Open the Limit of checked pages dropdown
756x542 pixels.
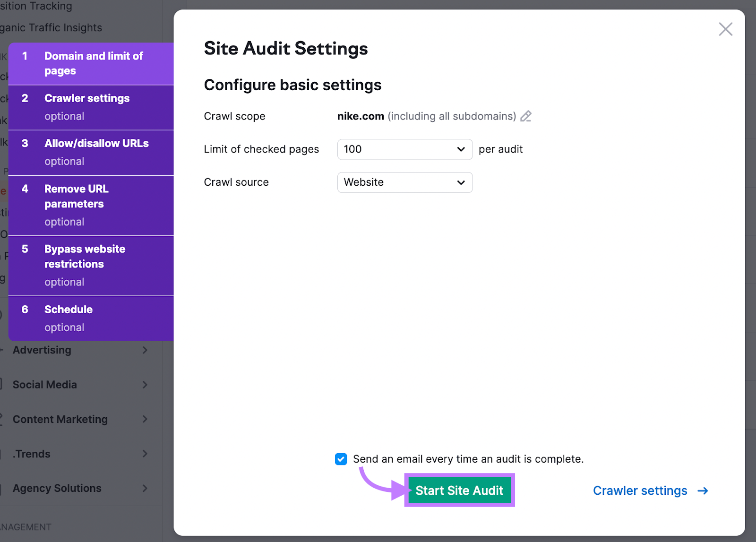point(404,149)
